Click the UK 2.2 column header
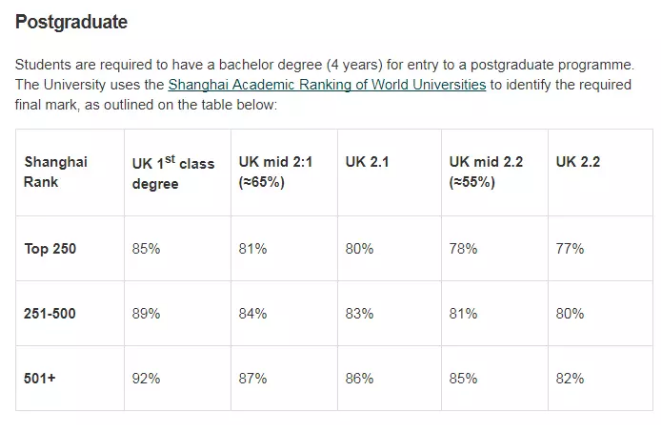 [578, 162]
